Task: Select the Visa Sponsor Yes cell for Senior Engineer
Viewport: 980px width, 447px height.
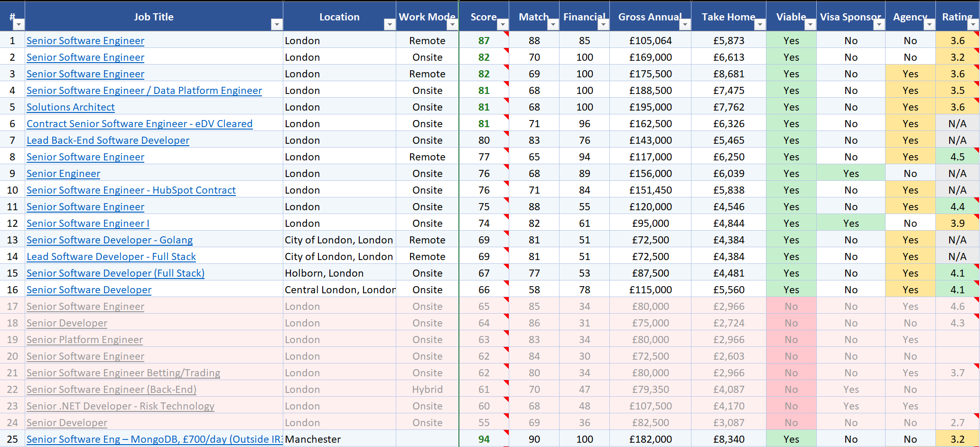Action: [851, 173]
